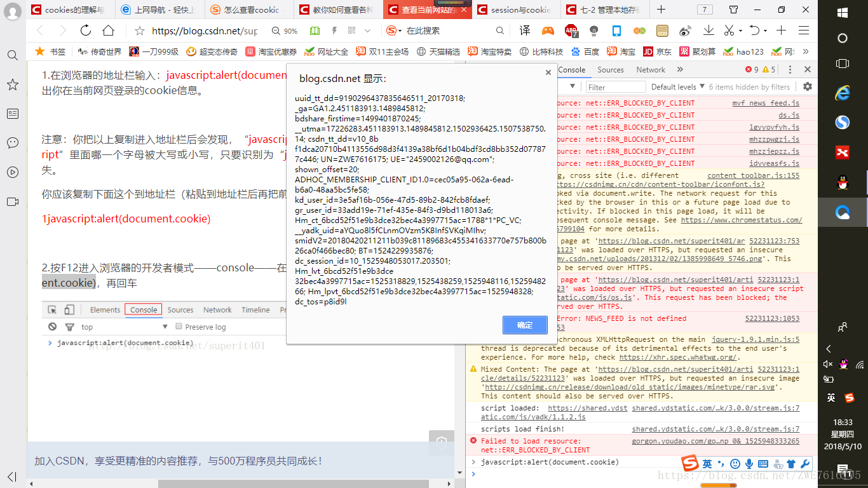Switch to the Sources tab in DevTools
Viewport: 868px width, 488px height.
(611, 70)
